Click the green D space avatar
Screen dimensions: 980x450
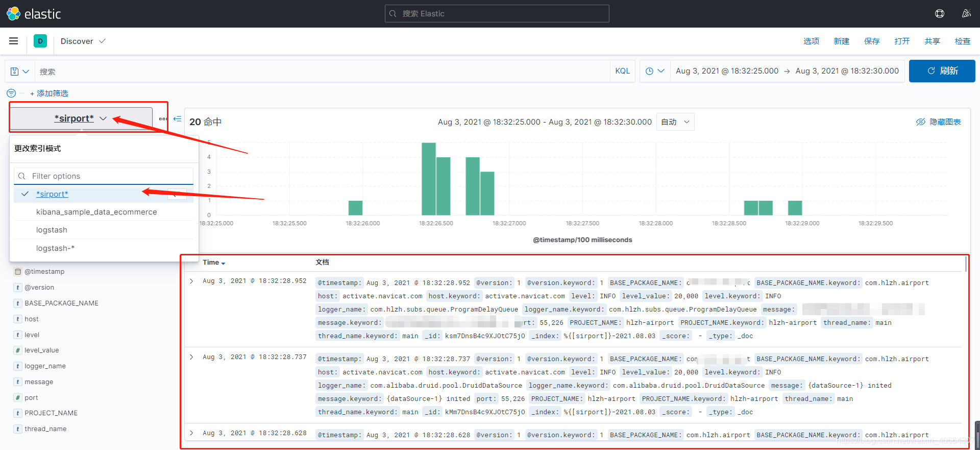40,41
